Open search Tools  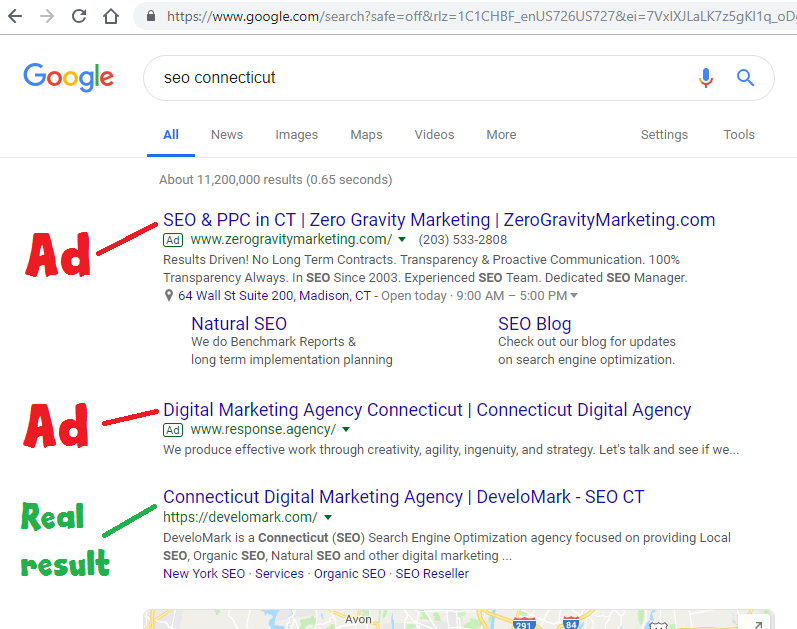pos(739,135)
